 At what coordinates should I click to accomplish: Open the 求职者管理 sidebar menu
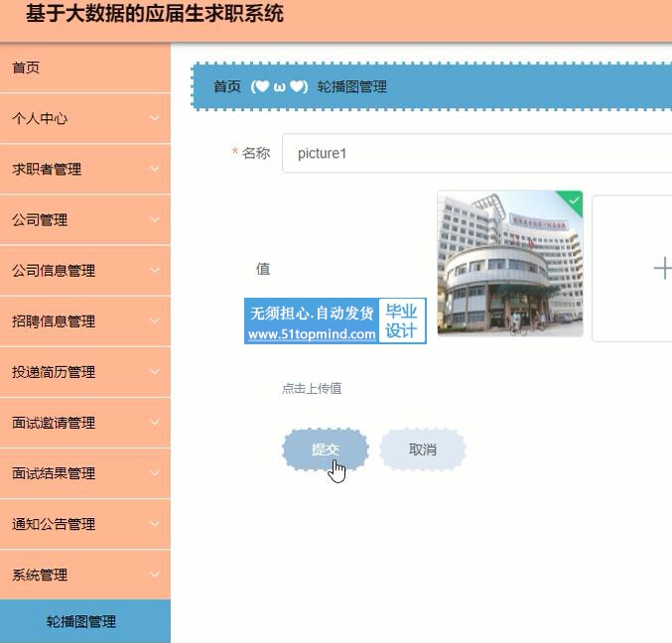click(84, 169)
